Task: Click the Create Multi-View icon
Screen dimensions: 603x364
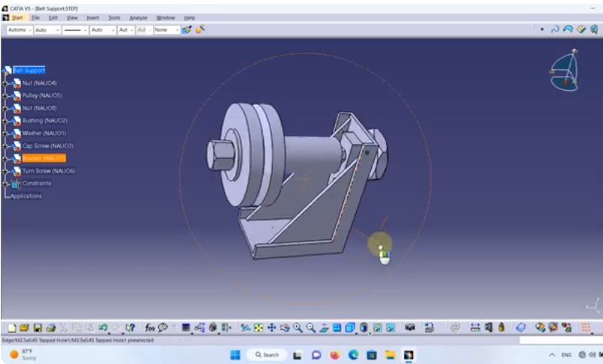Action: 337,327
